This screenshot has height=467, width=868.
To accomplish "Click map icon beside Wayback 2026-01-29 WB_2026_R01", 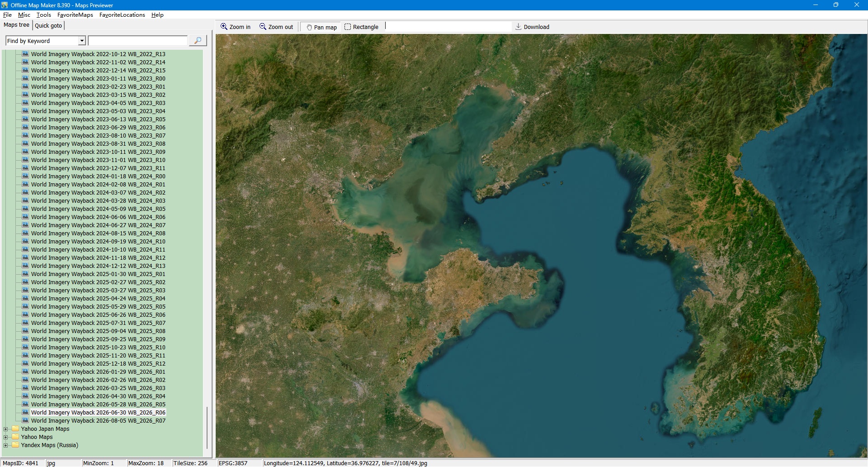I will tap(25, 372).
